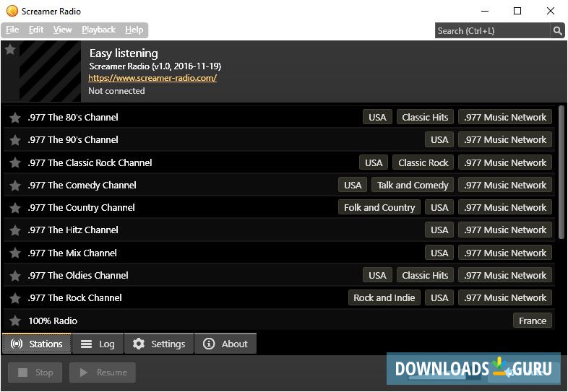Switch to the Settings tab
This screenshot has width=568, height=392.
(x=159, y=344)
